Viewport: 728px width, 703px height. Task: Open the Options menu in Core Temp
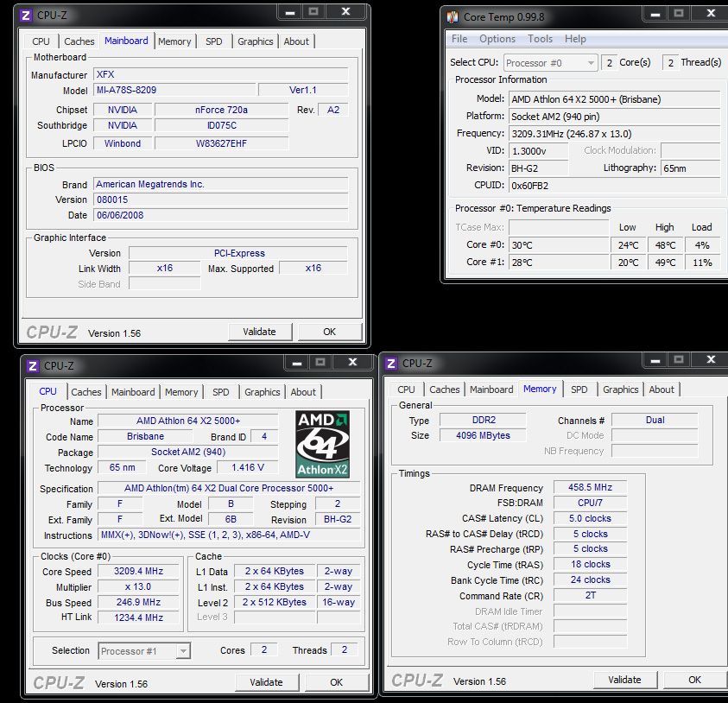click(497, 39)
